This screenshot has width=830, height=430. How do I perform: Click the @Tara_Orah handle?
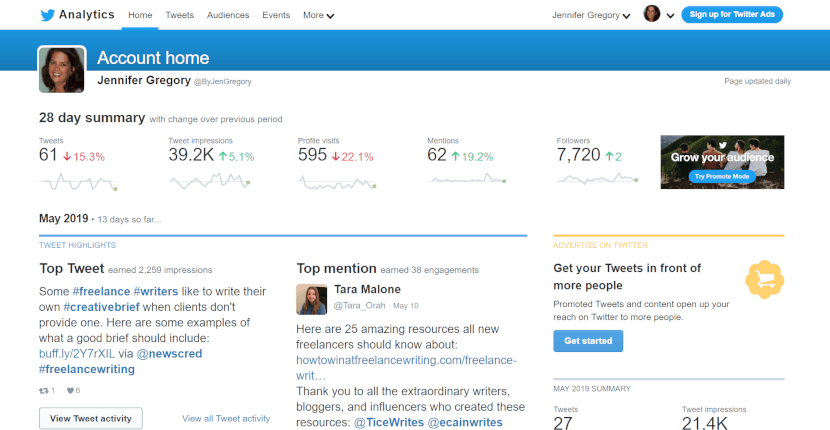[x=361, y=306]
